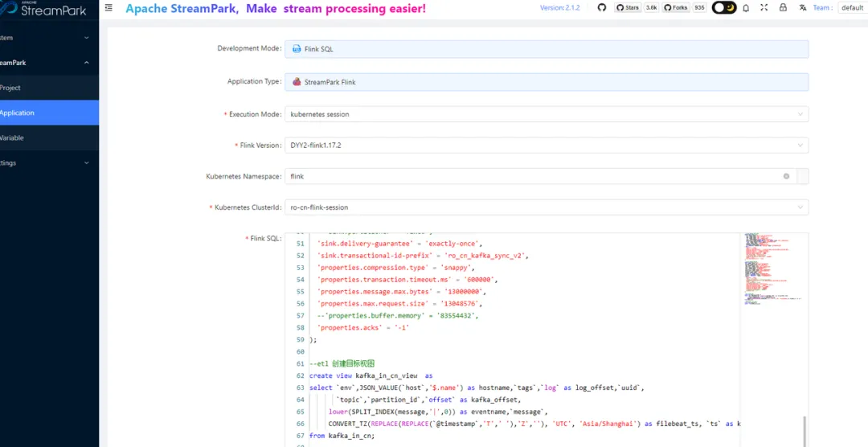868x447 pixels.
Task: Expand the System menu group
Action: 44,38
